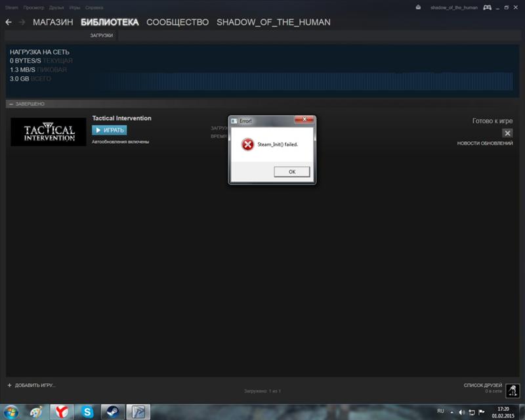
Task: Close the Error dialog with X
Action: (x=304, y=119)
